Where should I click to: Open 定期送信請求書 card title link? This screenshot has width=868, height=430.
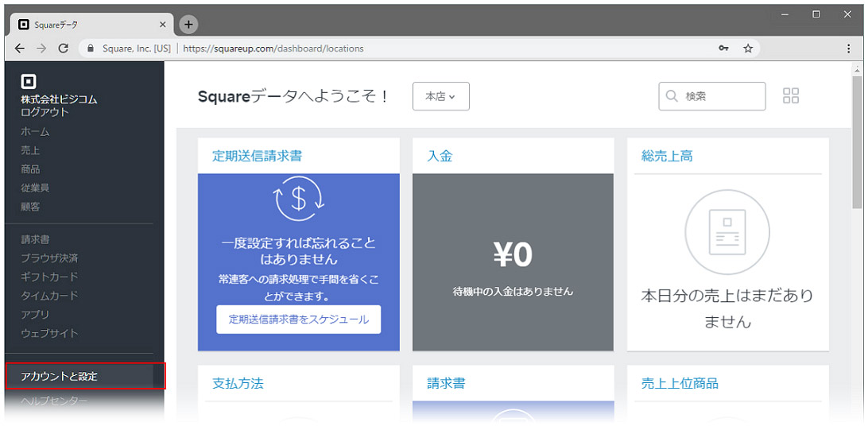tap(257, 156)
